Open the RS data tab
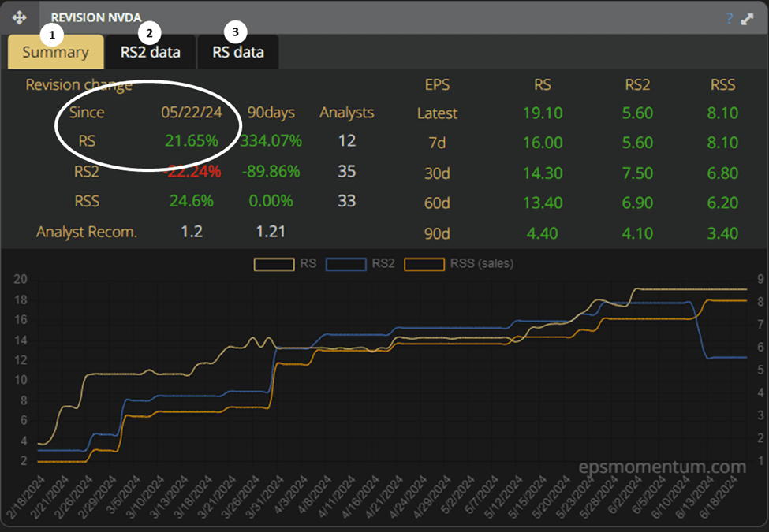The width and height of the screenshot is (769, 532). [238, 52]
